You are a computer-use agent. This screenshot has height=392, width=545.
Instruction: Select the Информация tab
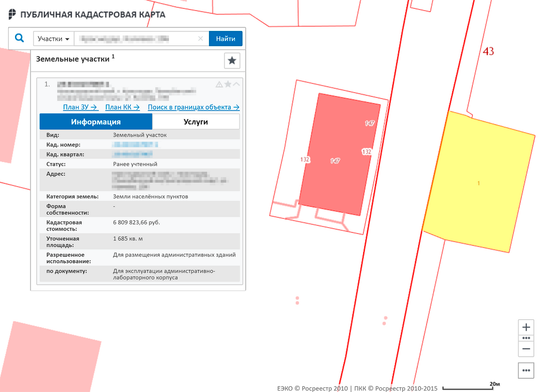96,122
